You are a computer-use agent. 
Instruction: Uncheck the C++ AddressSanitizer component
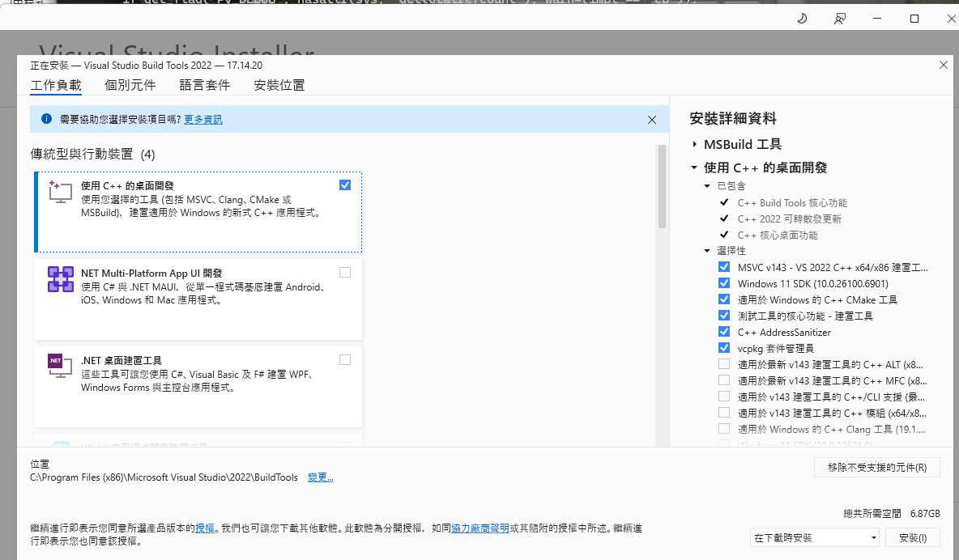pyautogui.click(x=723, y=332)
